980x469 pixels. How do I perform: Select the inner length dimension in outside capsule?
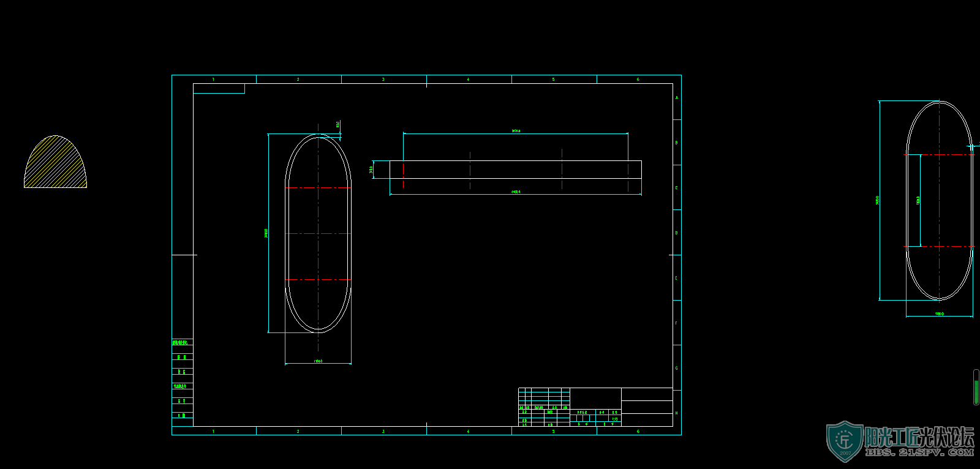coord(919,201)
